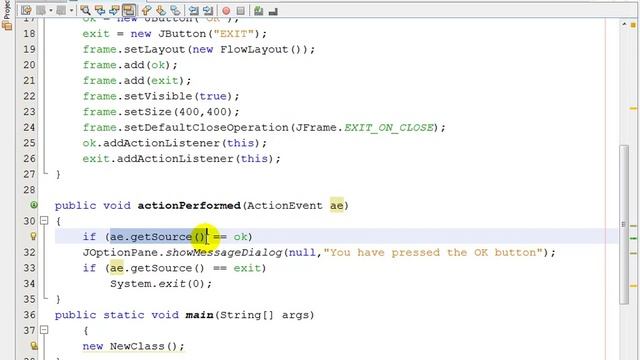This screenshot has width=640, height=360.
Task: Click yellow warning square atop error stripe
Action: point(633,25)
